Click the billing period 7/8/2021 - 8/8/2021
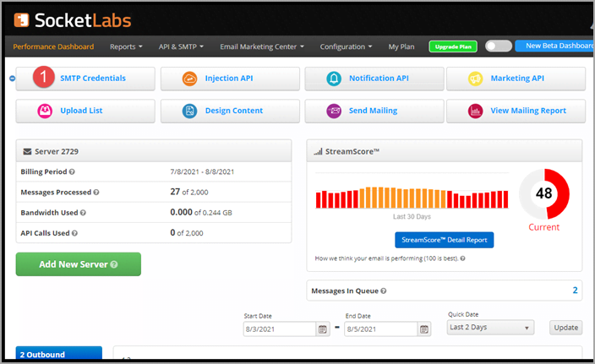Viewport: 595px width, 364px height. click(x=202, y=171)
